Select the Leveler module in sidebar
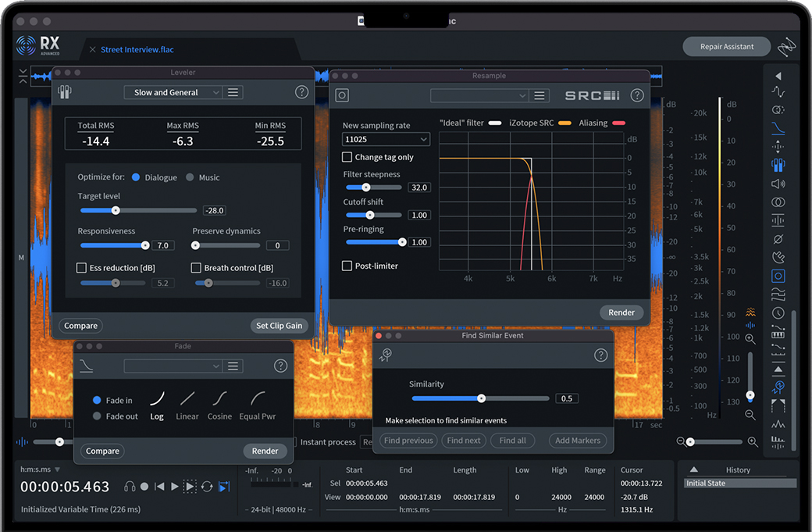Viewport: 812px width, 532px height. coord(778,165)
